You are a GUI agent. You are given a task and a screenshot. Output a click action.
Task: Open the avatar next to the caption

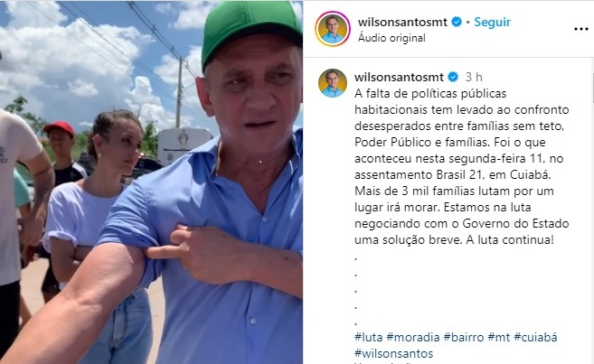click(x=333, y=83)
